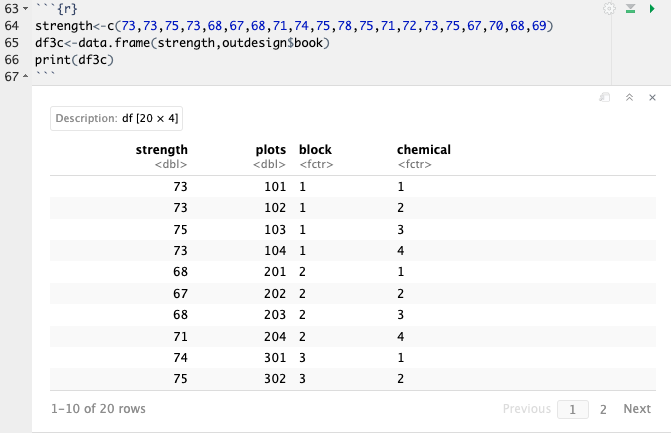Select page 1 in the pagination

tap(573, 409)
